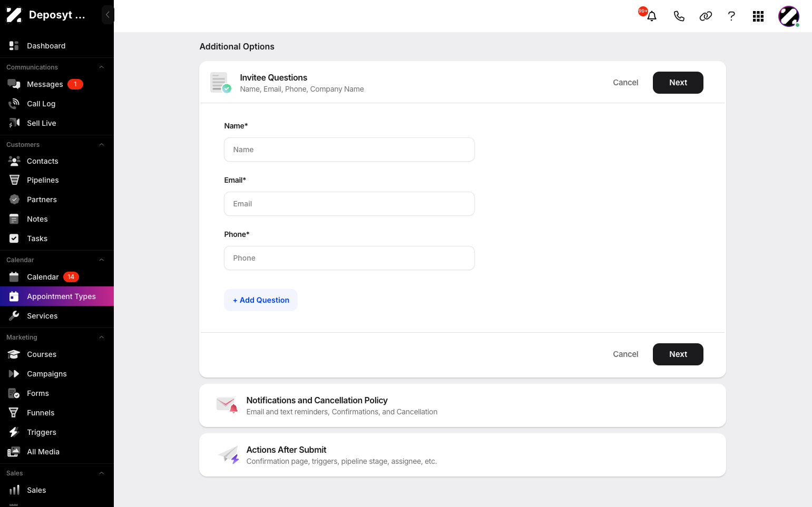Click the Call Log phone icon

click(14, 104)
